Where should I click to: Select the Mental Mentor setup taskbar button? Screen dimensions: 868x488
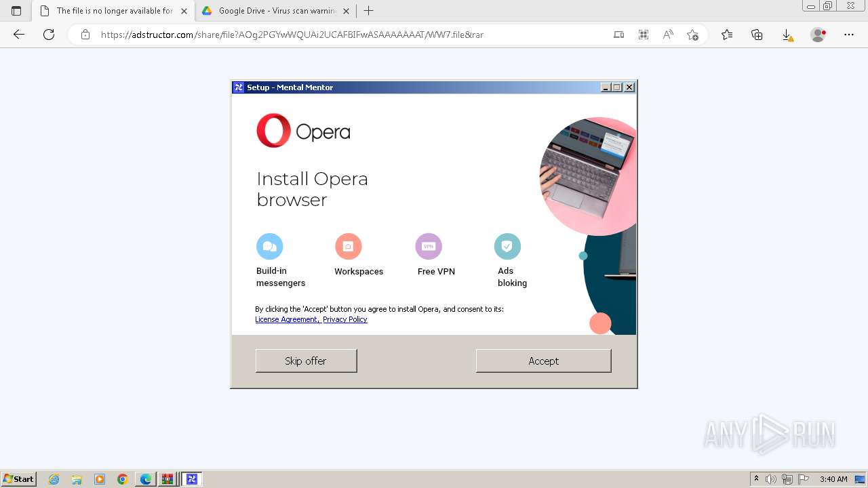pyautogui.click(x=191, y=479)
